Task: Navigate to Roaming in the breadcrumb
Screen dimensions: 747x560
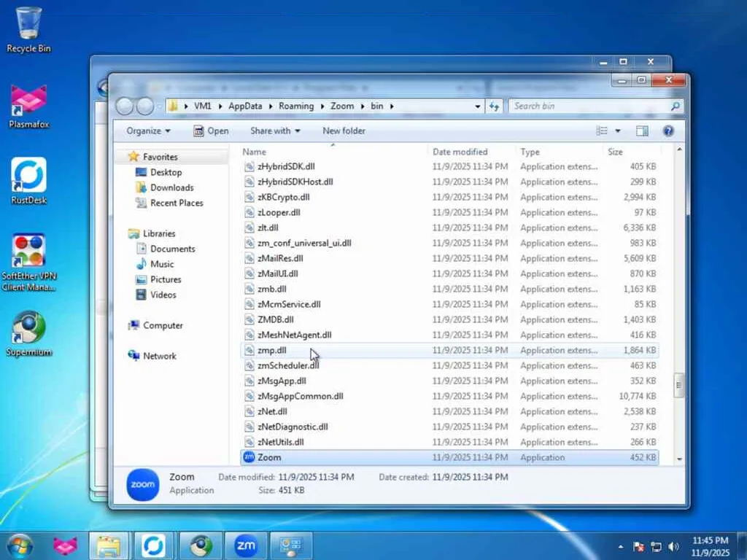Action: coord(296,106)
